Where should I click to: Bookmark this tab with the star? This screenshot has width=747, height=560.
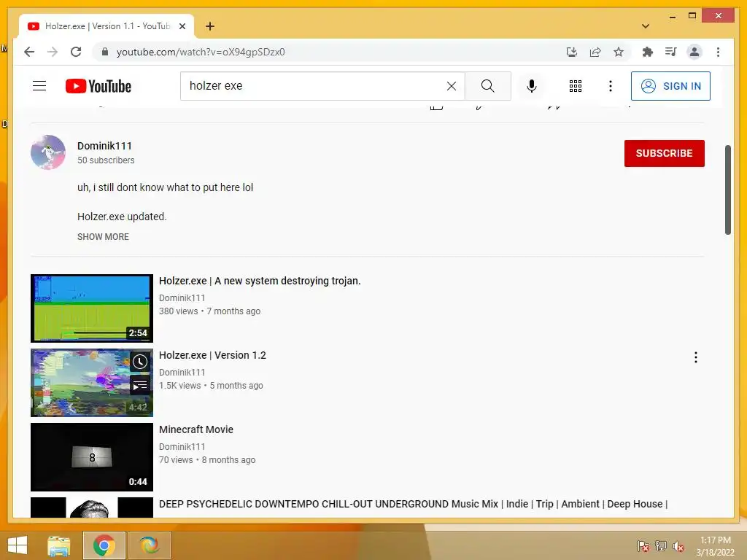pyautogui.click(x=619, y=52)
